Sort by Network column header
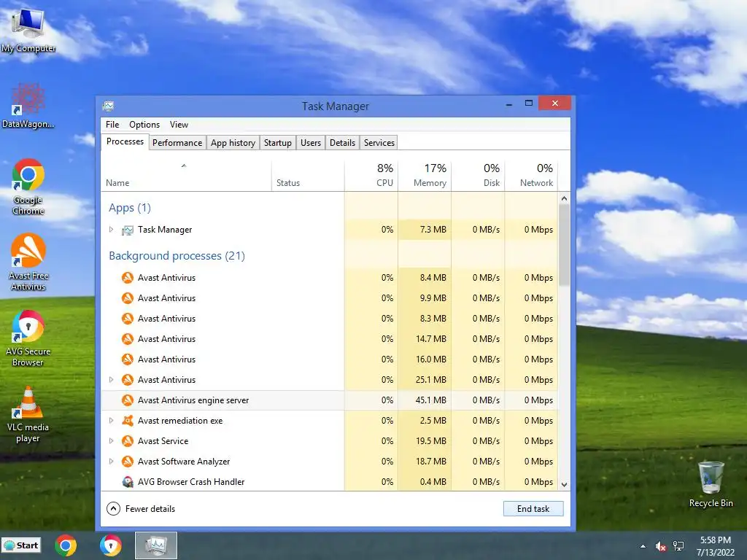The width and height of the screenshot is (747, 560). (x=531, y=176)
